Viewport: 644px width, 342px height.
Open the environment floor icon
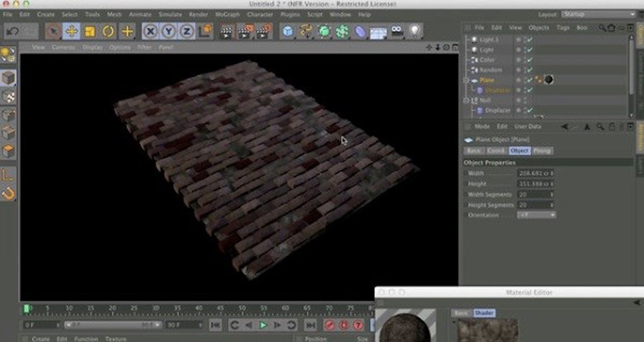pyautogui.click(x=378, y=32)
